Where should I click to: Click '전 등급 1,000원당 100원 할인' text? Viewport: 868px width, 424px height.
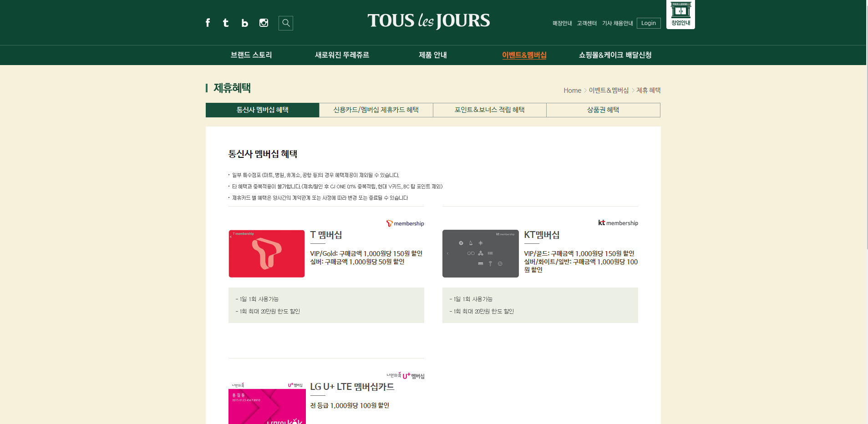350,405
